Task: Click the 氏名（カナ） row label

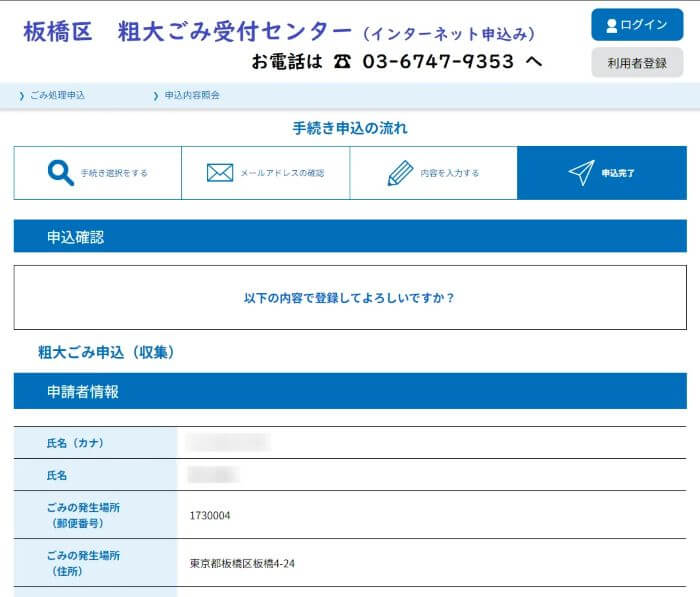Action: 75,443
